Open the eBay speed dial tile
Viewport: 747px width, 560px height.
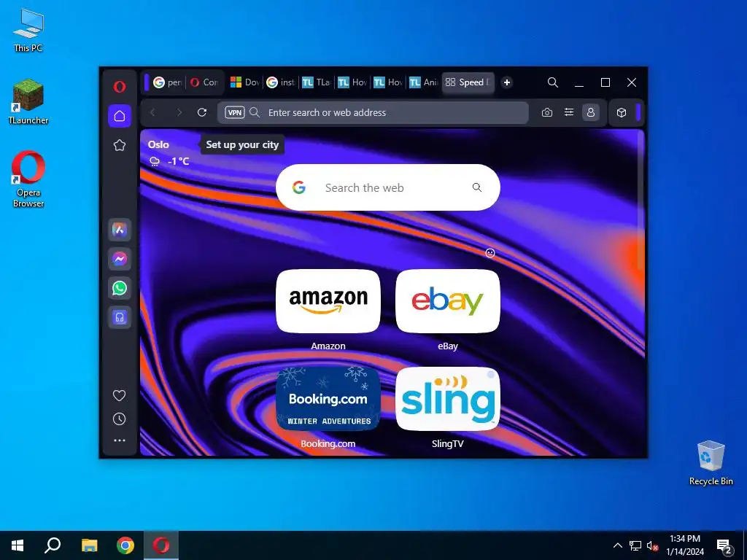(448, 301)
